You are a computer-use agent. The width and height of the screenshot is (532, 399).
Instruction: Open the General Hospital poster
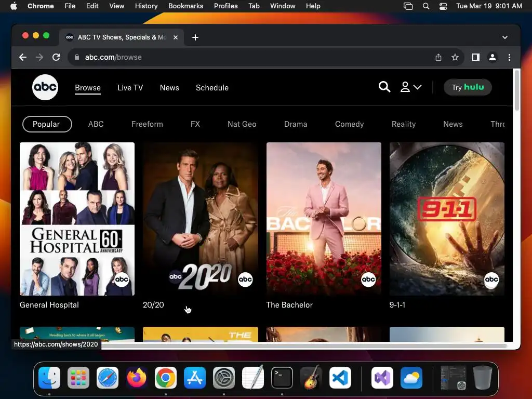(77, 219)
